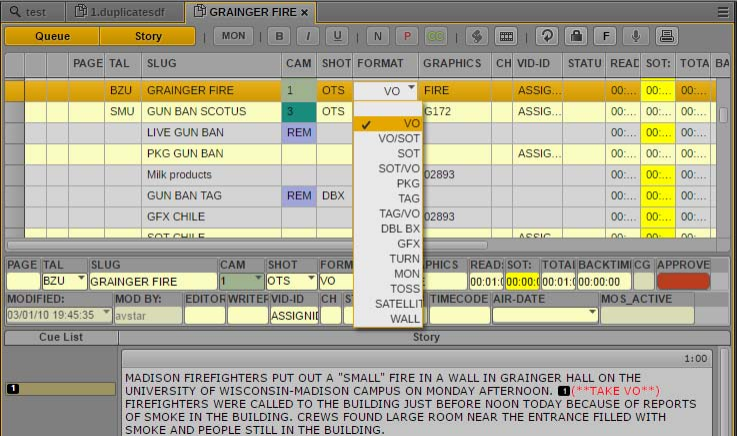Screen dimensions: 737x436
Task: Toggle bold text formatting
Action: point(279,36)
